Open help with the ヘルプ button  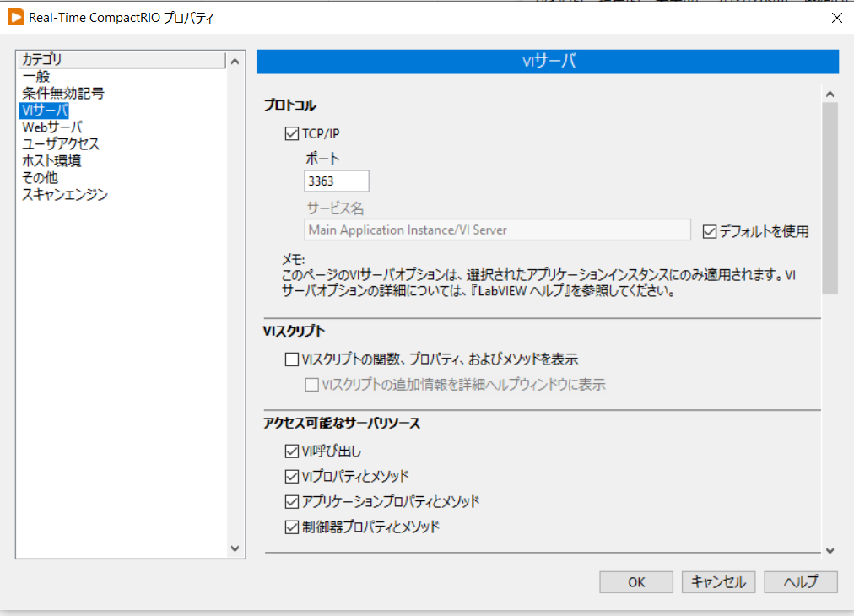click(801, 582)
